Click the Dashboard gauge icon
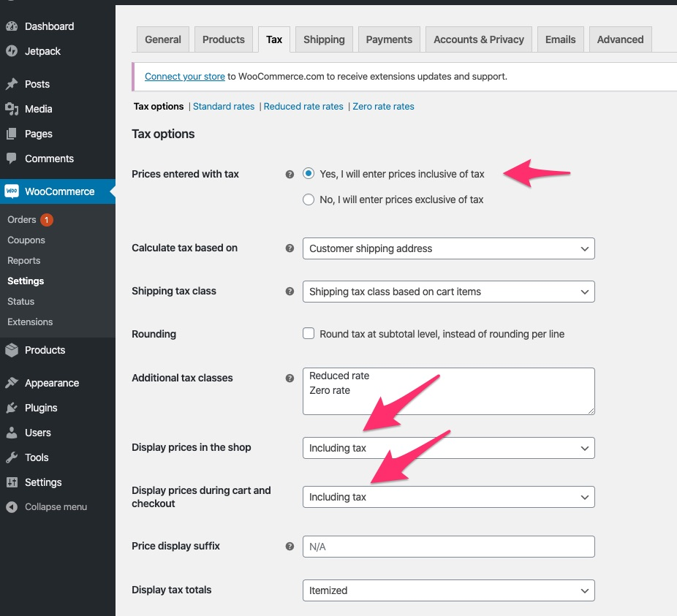This screenshot has height=616, width=677. click(12, 26)
